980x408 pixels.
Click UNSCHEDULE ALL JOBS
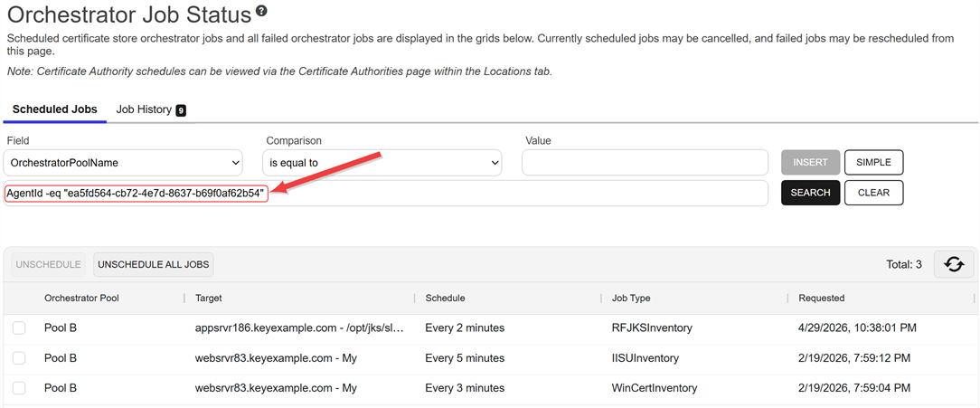[x=154, y=264]
